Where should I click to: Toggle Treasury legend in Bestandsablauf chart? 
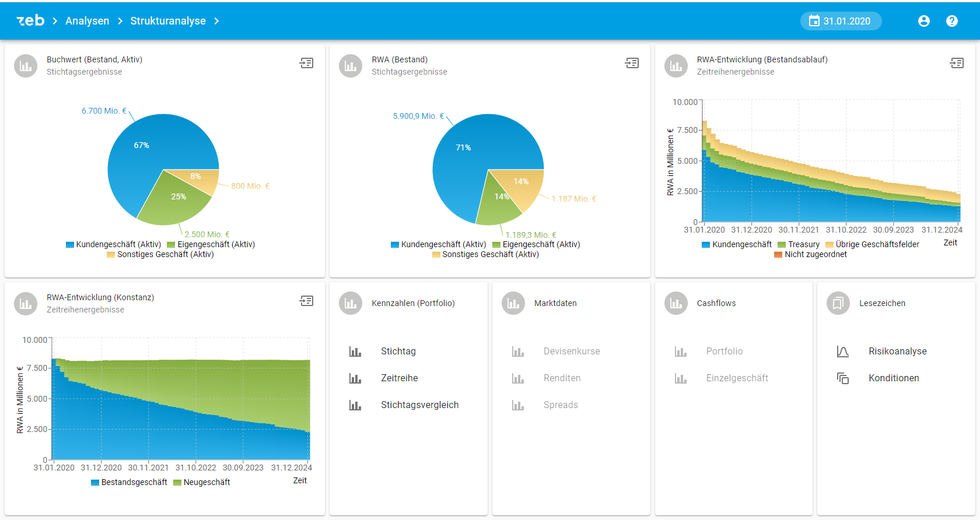(x=798, y=245)
